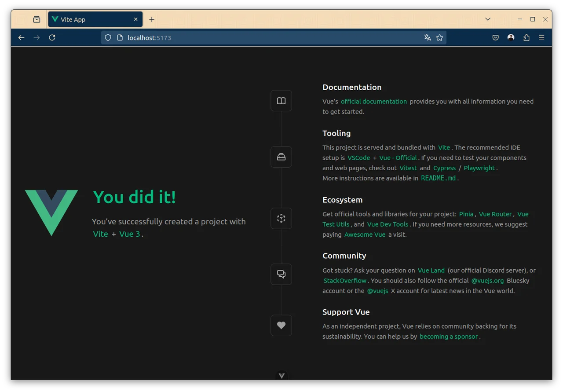This screenshot has height=392, width=563.
Task: Click the Tooling toolbox icon
Action: point(281,157)
